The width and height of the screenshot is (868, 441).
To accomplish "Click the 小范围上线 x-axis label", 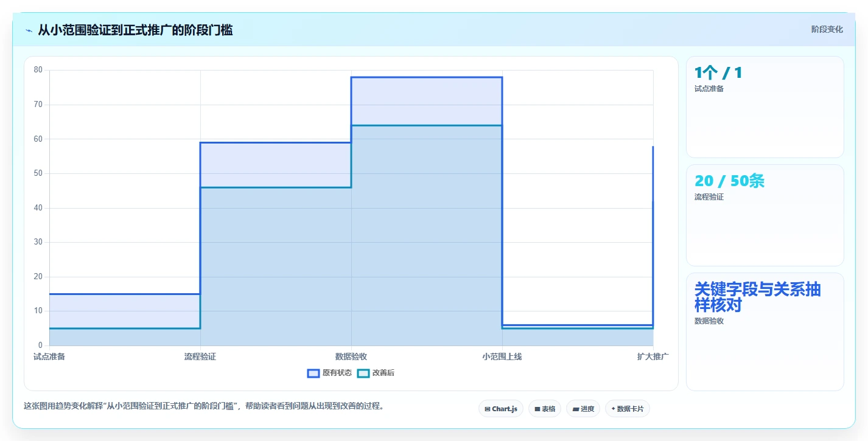I will 502,356.
